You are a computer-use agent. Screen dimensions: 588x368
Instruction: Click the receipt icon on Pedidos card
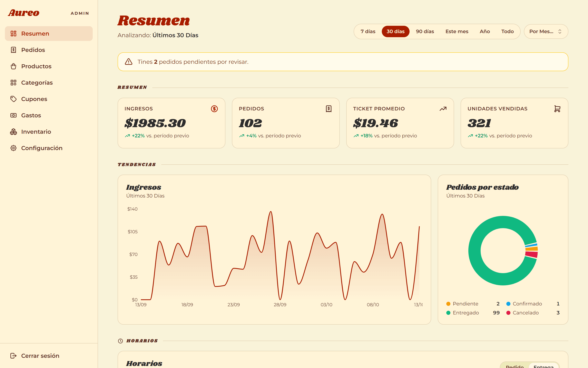pos(329,109)
